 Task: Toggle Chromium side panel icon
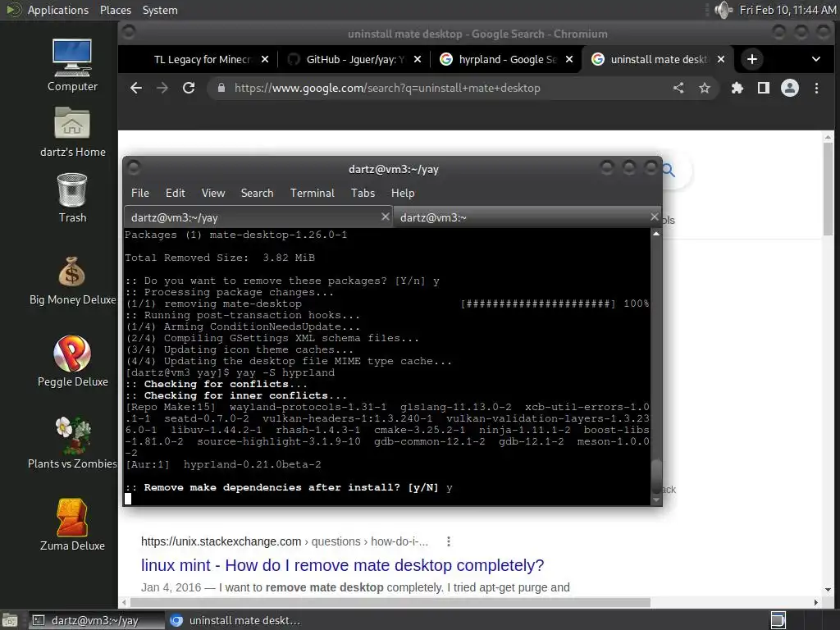pyautogui.click(x=764, y=88)
